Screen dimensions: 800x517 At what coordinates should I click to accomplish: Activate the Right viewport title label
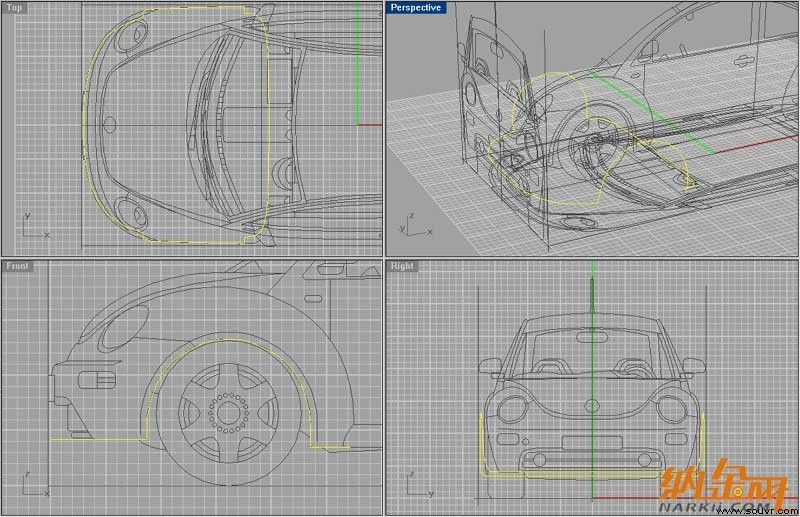coord(402,266)
